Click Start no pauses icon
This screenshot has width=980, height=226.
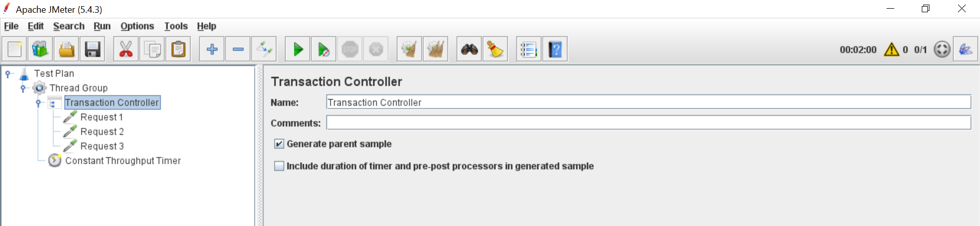tap(324, 49)
